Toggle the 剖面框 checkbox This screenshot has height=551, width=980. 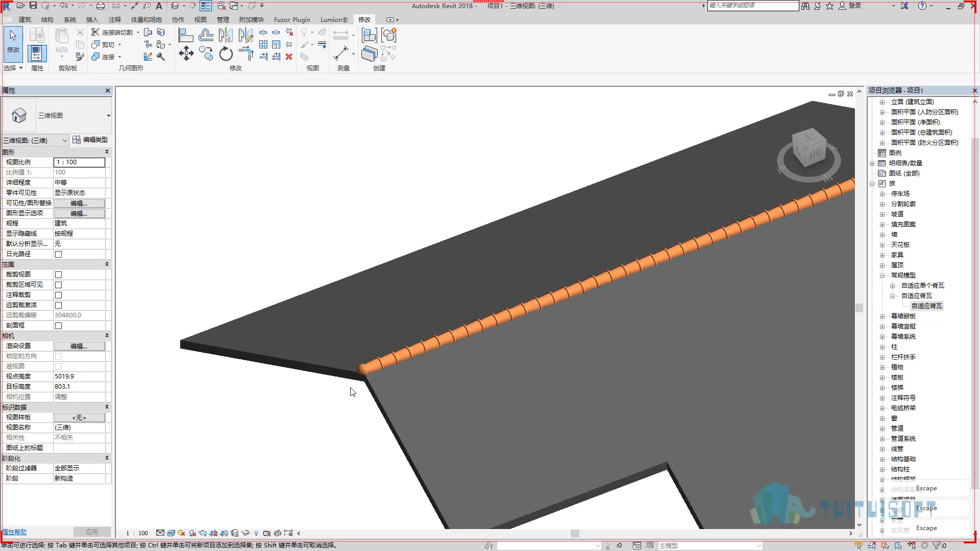click(58, 325)
